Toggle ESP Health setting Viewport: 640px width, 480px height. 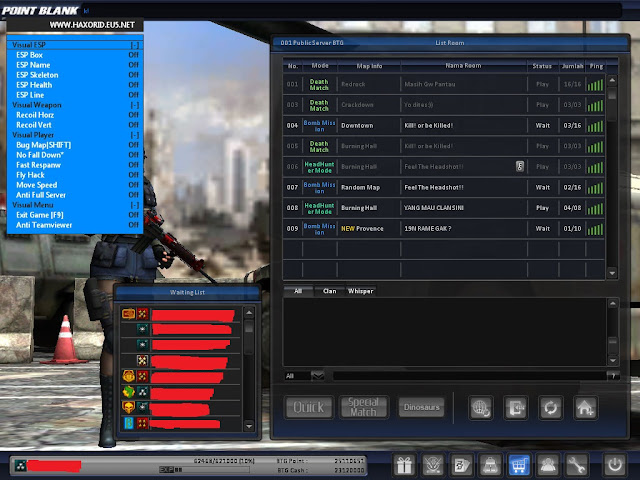[x=75, y=85]
